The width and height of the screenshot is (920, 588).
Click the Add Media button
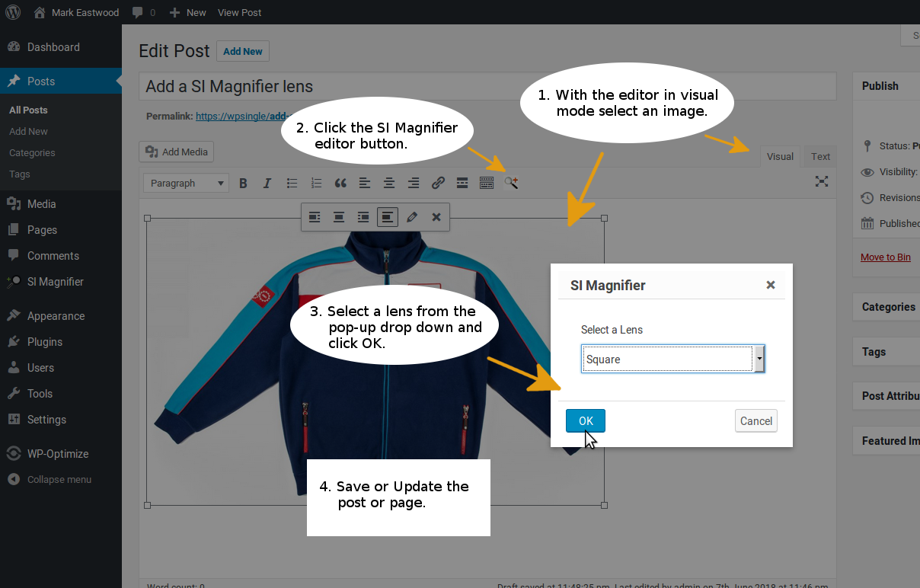click(177, 152)
